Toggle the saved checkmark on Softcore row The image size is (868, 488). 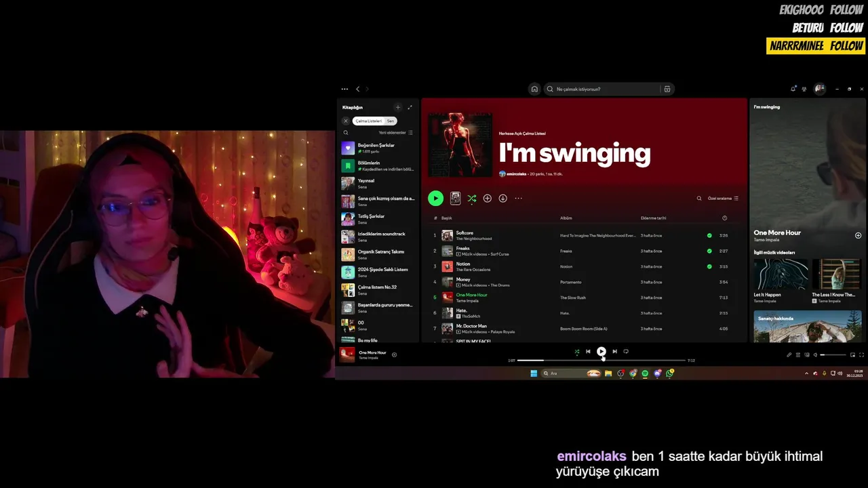pos(709,235)
